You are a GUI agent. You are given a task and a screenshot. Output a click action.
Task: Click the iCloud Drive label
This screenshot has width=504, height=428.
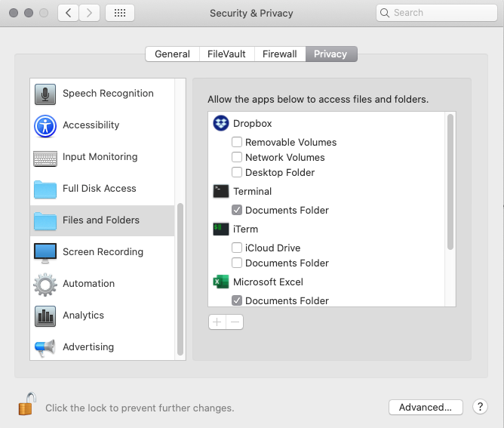click(272, 248)
